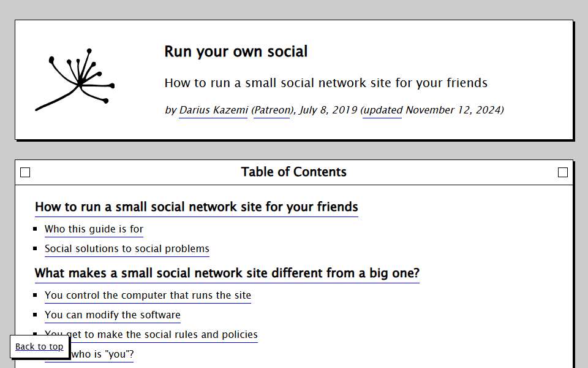The height and width of the screenshot is (368, 588).
Task: Open the updated changelog link
Action: [382, 110]
